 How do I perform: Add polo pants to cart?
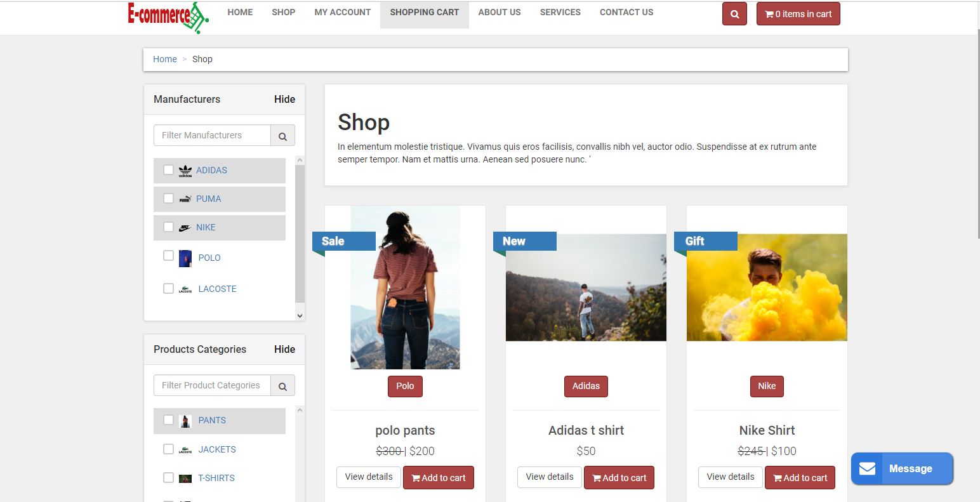pyautogui.click(x=439, y=478)
